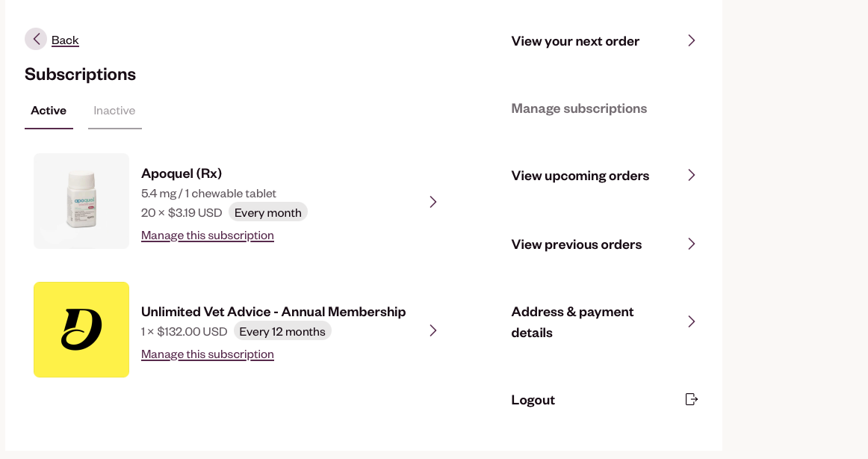Screen dimensions: 868x459
Task: Click the chevron beside View previous orders
Action: point(692,244)
